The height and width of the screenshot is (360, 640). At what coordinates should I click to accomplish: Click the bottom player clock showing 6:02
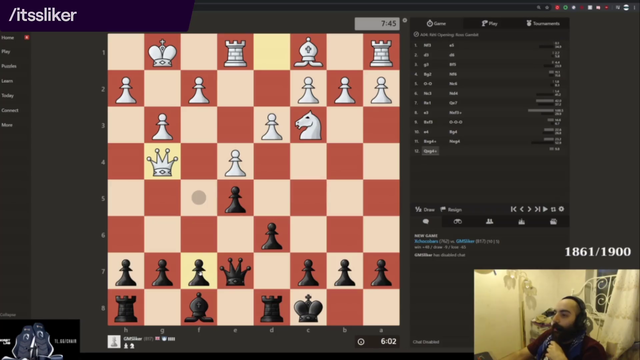pos(377,341)
